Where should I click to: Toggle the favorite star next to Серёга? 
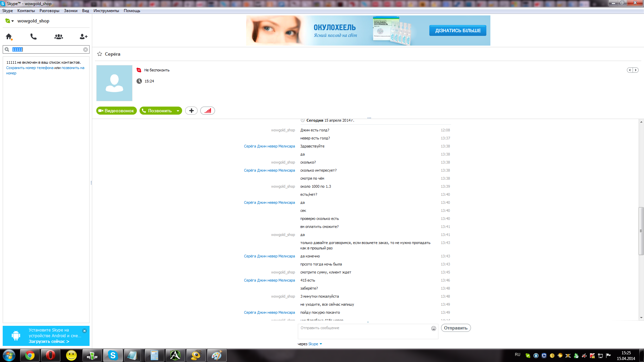tap(100, 54)
